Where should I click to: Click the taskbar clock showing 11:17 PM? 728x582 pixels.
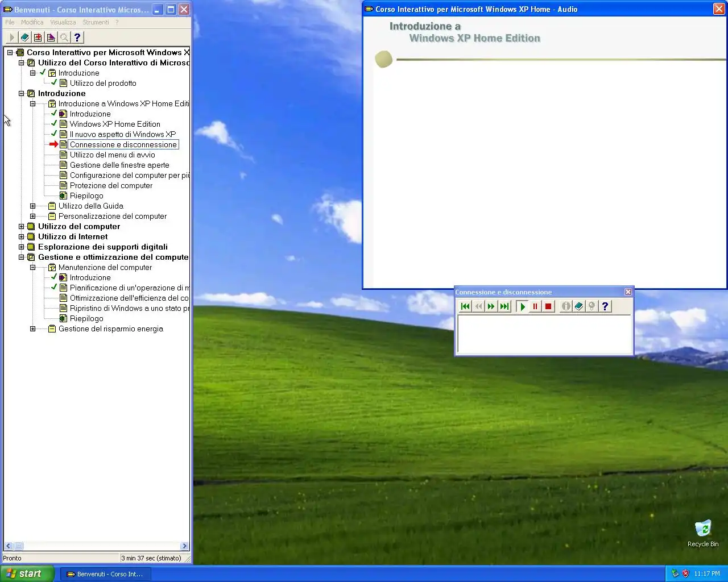pos(707,573)
